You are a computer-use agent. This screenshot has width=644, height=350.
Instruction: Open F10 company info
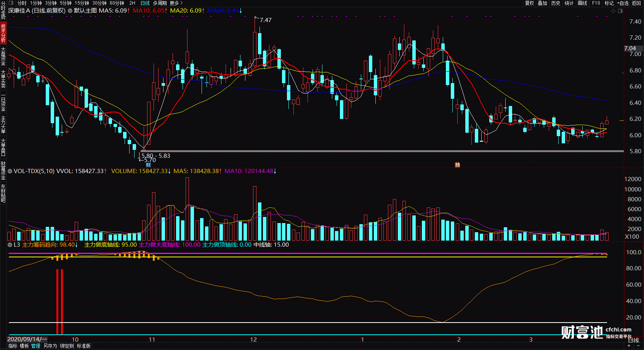(596, 3)
